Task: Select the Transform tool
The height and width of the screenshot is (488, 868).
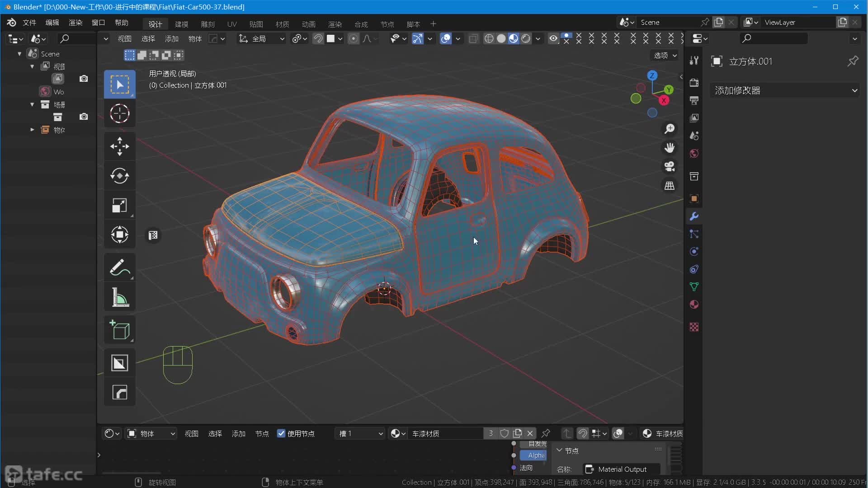Action: (119, 235)
